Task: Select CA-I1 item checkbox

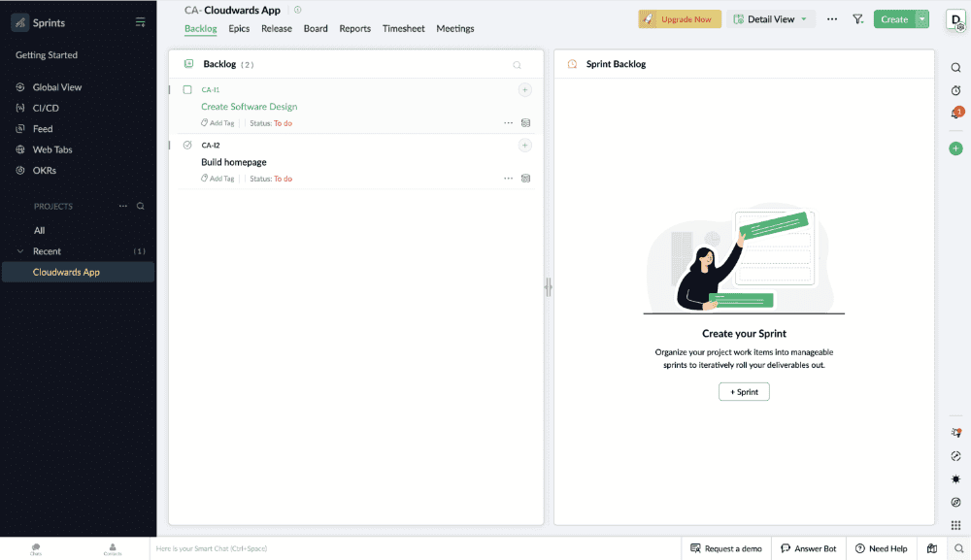Action: tap(187, 89)
